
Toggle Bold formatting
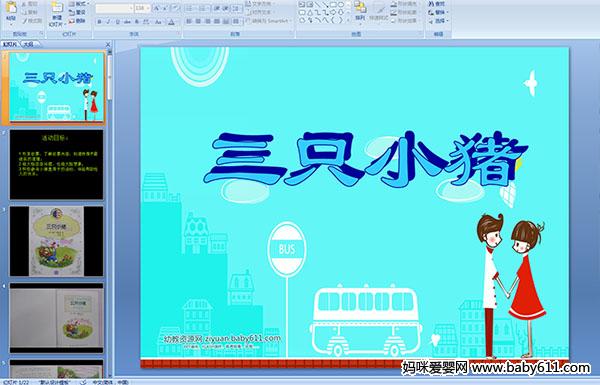coord(99,22)
